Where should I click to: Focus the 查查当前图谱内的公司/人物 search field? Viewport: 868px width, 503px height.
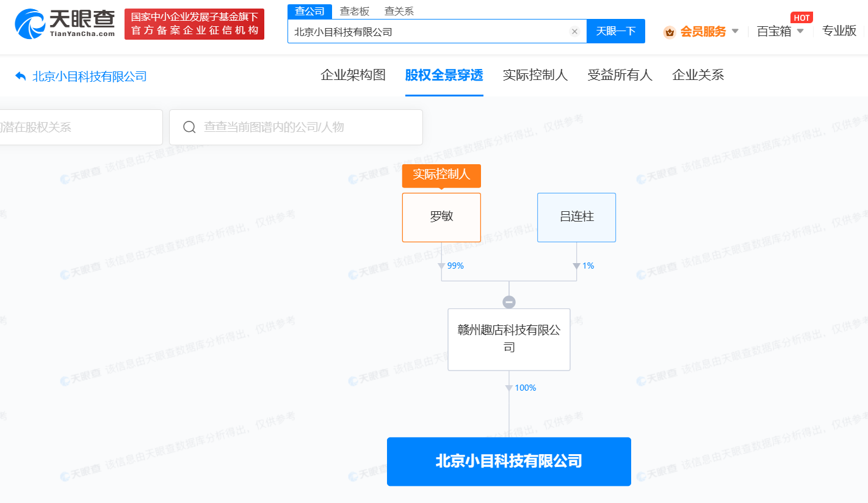pos(296,127)
